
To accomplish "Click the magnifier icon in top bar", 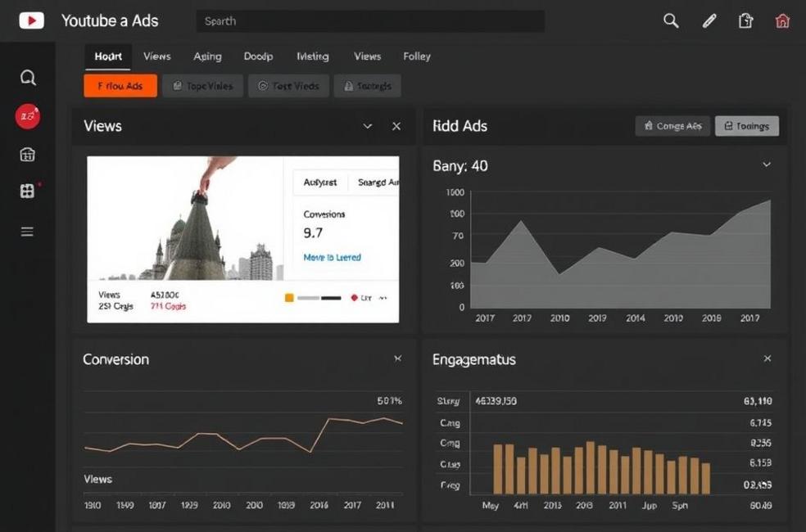I will click(671, 21).
